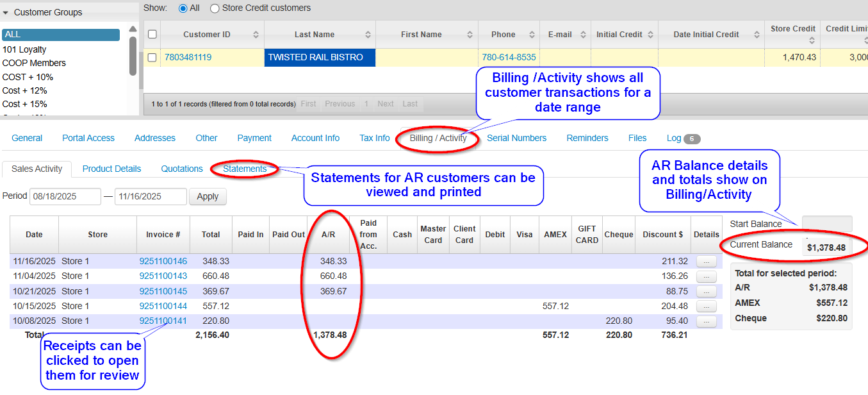Open the Other tab
868x395 pixels.
click(x=206, y=138)
